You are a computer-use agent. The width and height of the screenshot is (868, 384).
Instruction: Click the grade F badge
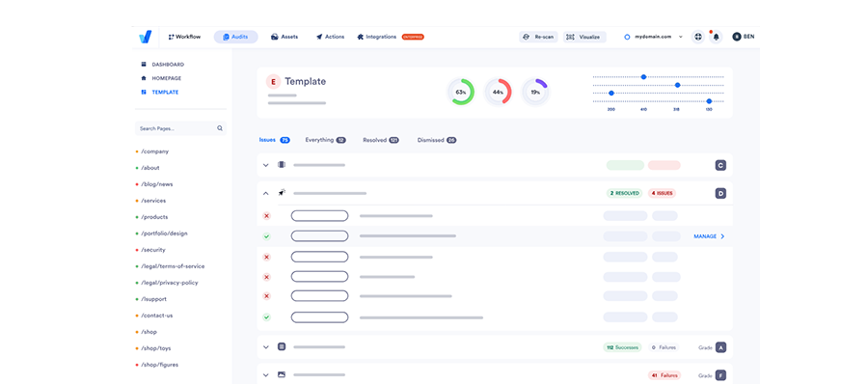click(720, 375)
